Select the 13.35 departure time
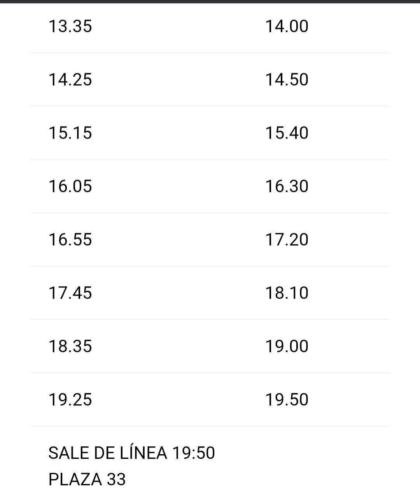Viewport: 420px width, 504px height. click(x=70, y=26)
